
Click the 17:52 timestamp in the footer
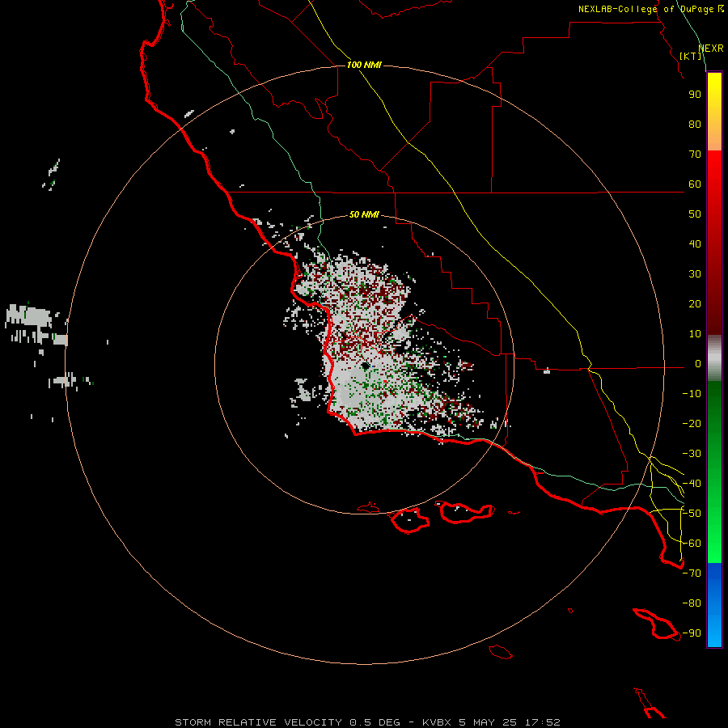(x=542, y=722)
